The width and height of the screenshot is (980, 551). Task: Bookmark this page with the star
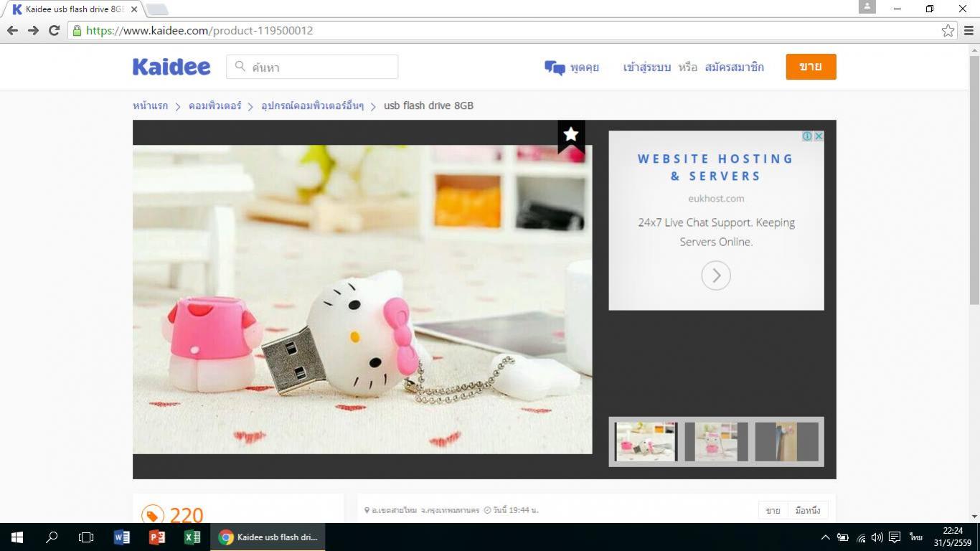coord(948,30)
